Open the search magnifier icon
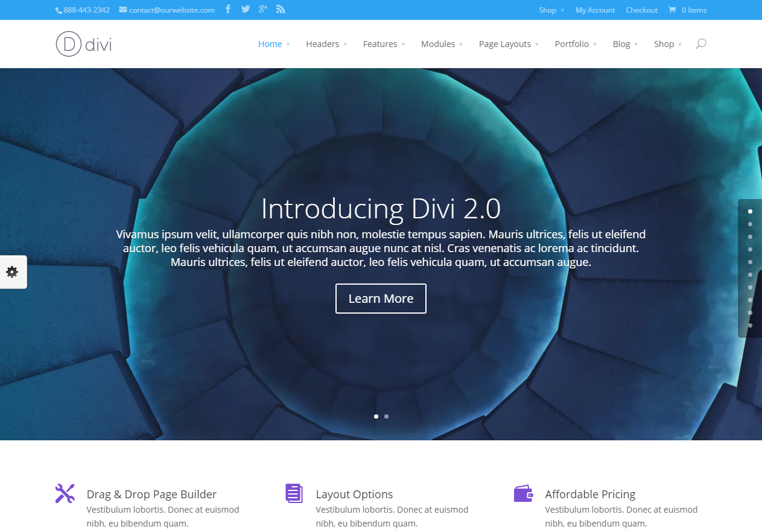Image resolution: width=762 pixels, height=532 pixels. pyautogui.click(x=700, y=43)
